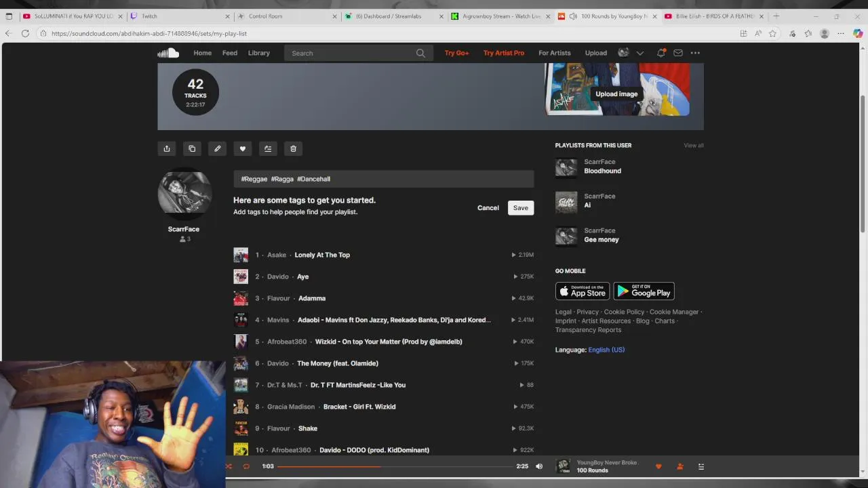This screenshot has width=868, height=488.
Task: Click the Cancel tags button
Action: coord(488,208)
